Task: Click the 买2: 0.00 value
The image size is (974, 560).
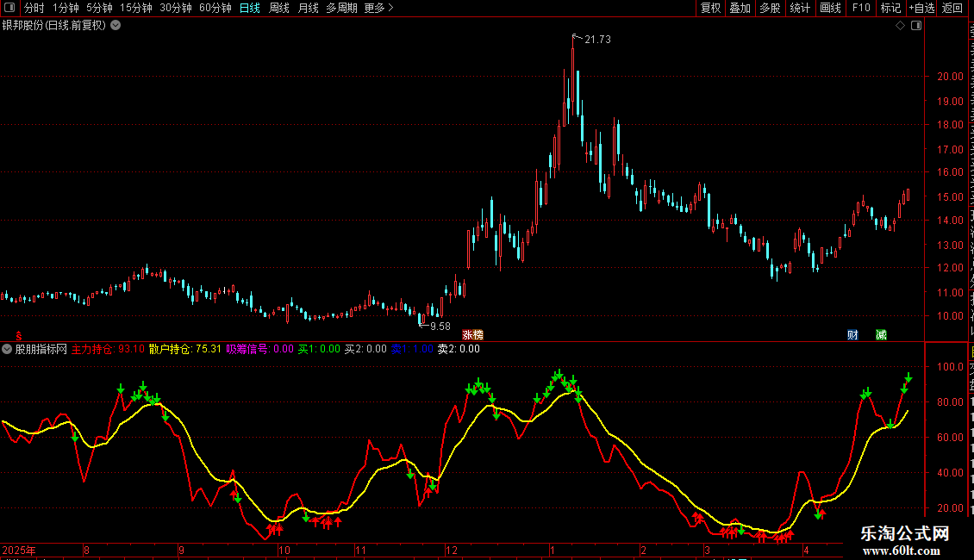Action: (x=365, y=349)
